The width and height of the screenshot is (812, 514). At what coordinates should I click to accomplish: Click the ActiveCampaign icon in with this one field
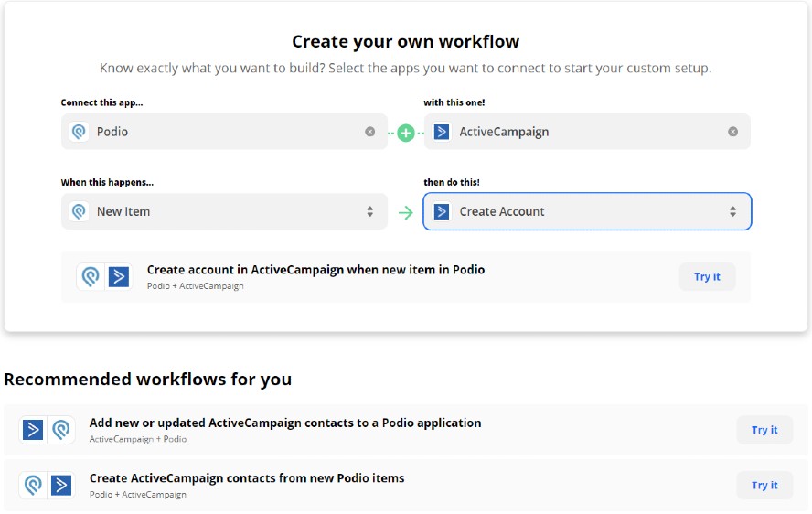(442, 132)
